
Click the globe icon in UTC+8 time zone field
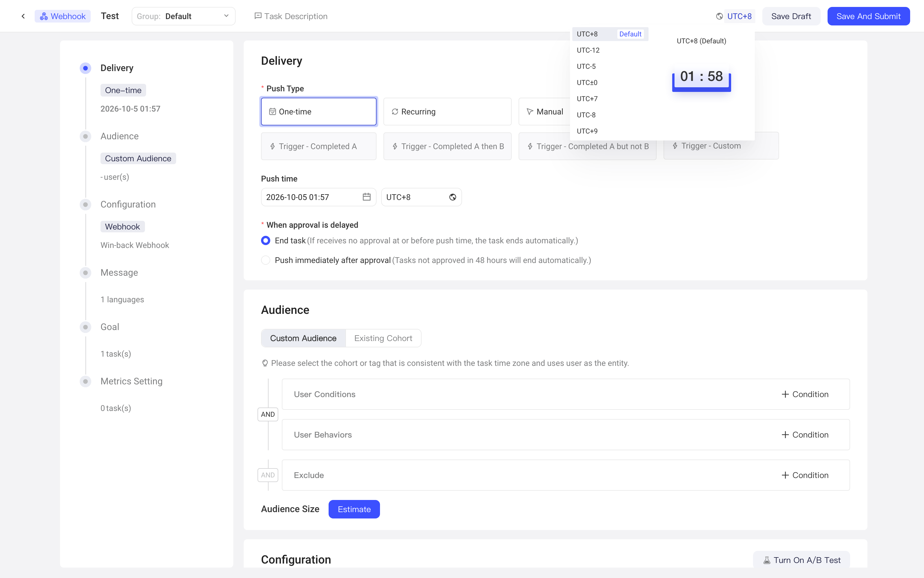coord(452,197)
